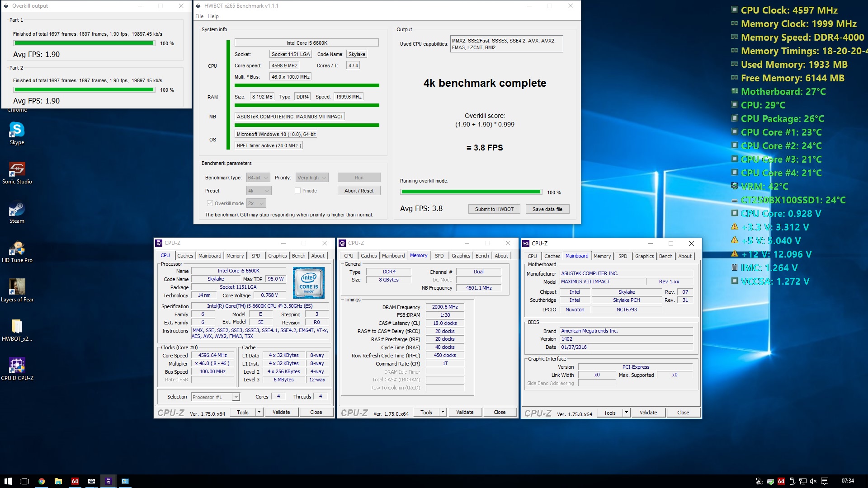Click the CAS# Latency 18.0 clocks value
868x488 pixels.
point(445,323)
